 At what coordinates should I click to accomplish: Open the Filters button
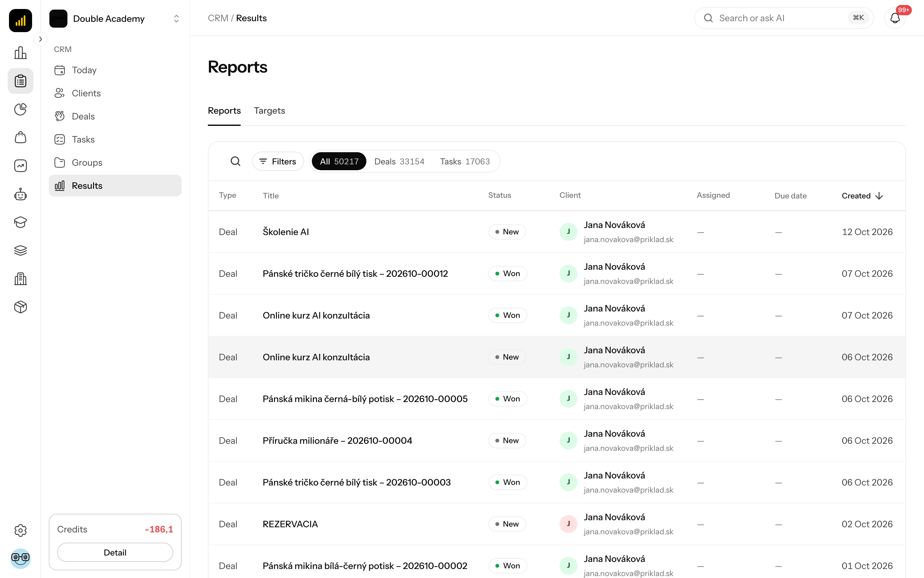278,161
